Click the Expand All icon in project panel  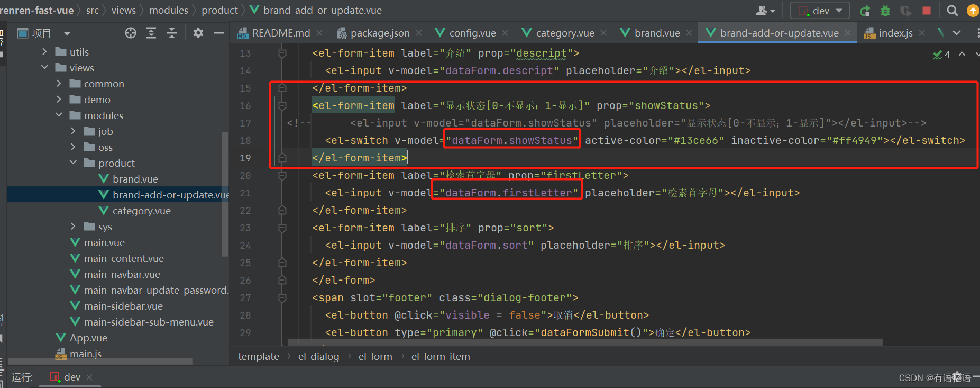151,33
